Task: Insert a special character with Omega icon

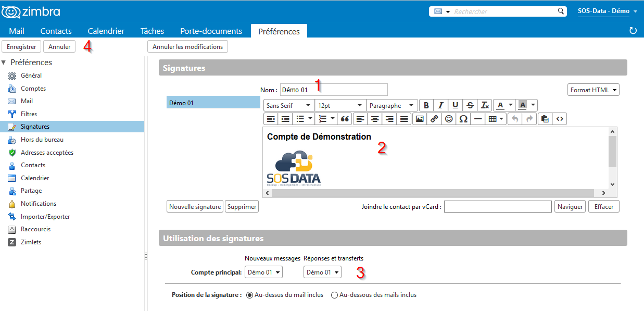Action: 463,119
